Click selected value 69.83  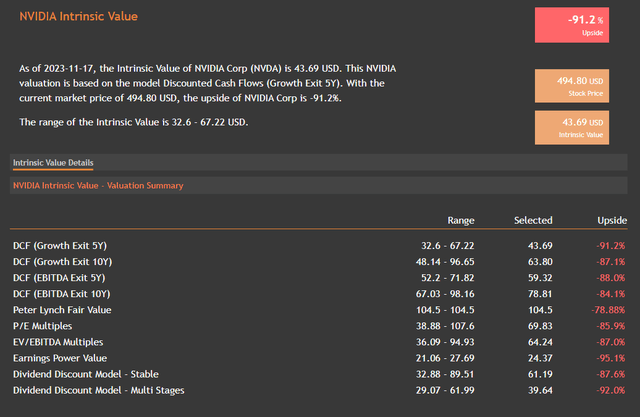(540, 326)
